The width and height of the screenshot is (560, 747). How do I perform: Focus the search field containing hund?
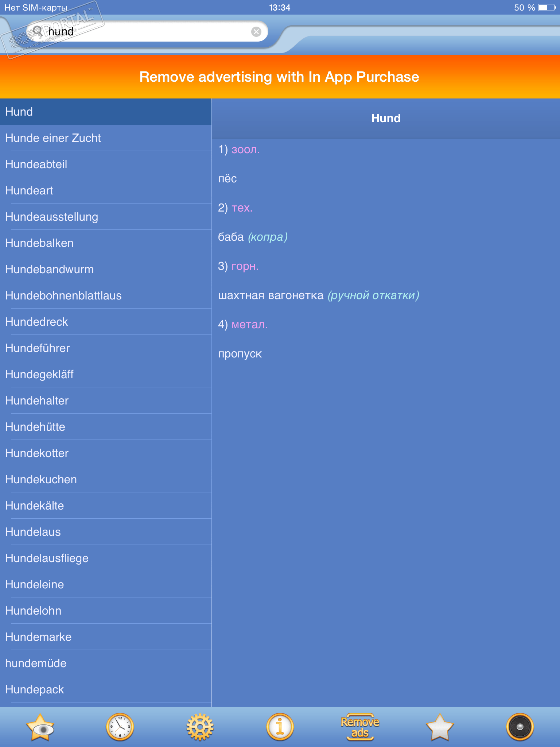pyautogui.click(x=148, y=32)
